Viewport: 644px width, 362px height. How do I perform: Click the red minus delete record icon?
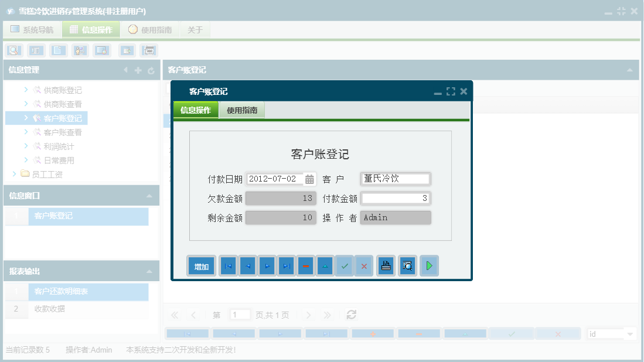coord(305,265)
